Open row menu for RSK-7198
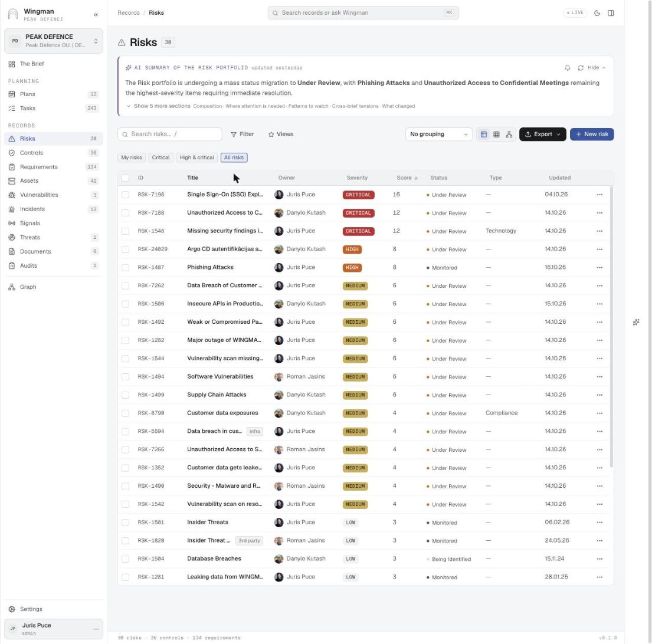Screen dimensions: 652x644 [599, 195]
